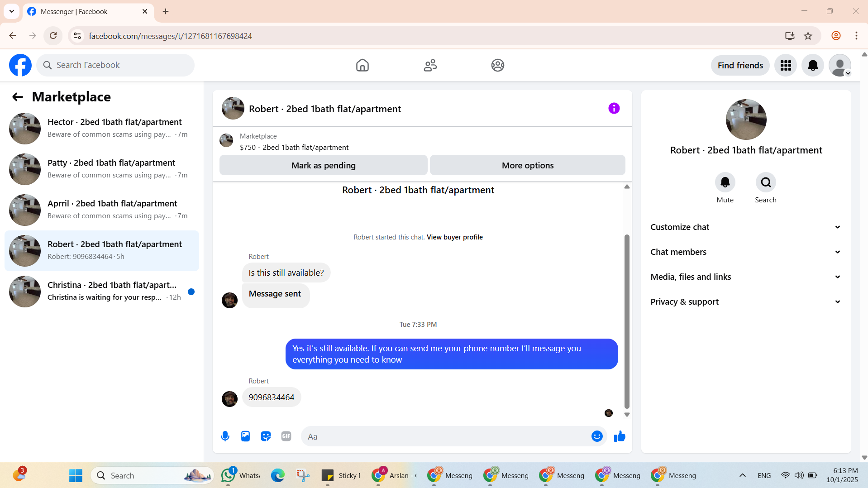Open Windows Start menu
The height and width of the screenshot is (488, 868).
pyautogui.click(x=76, y=476)
